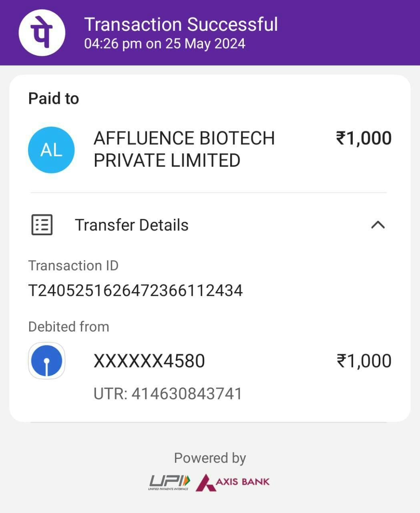The image size is (420, 513).
Task: Click the Paid to label
Action: coord(54,99)
